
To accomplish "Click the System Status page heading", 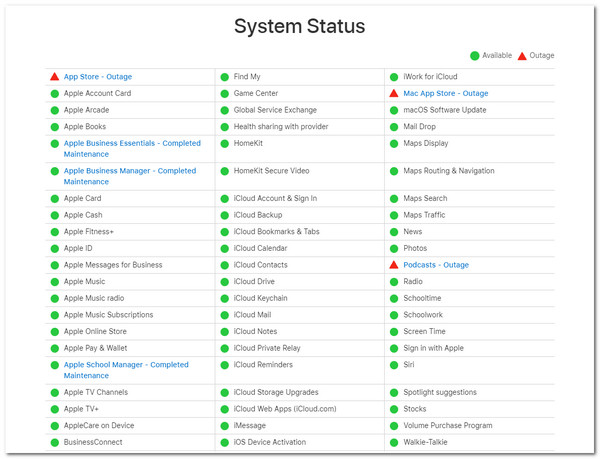I will (300, 27).
